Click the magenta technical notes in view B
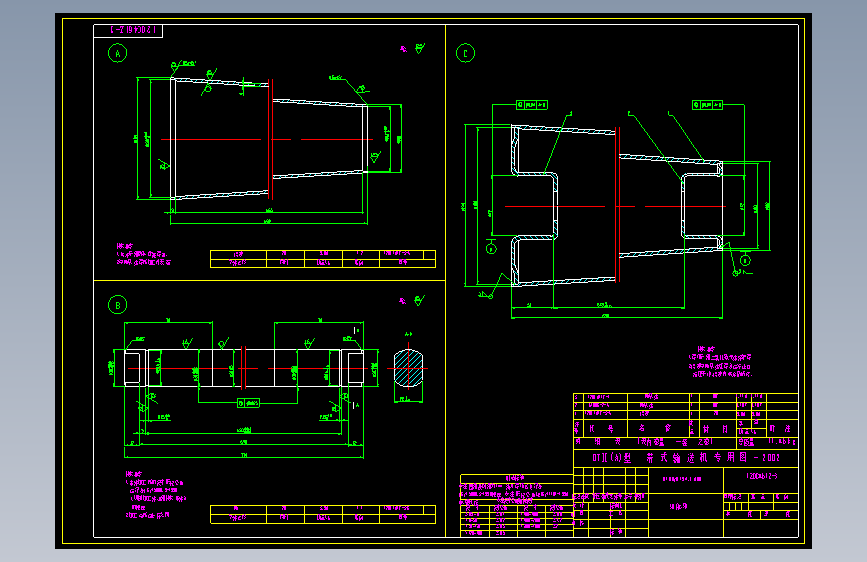Viewport: 867px width, 562px height. click(x=156, y=495)
